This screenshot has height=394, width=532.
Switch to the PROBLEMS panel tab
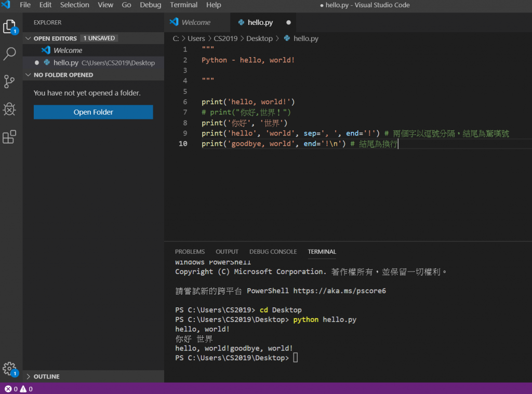click(x=190, y=252)
